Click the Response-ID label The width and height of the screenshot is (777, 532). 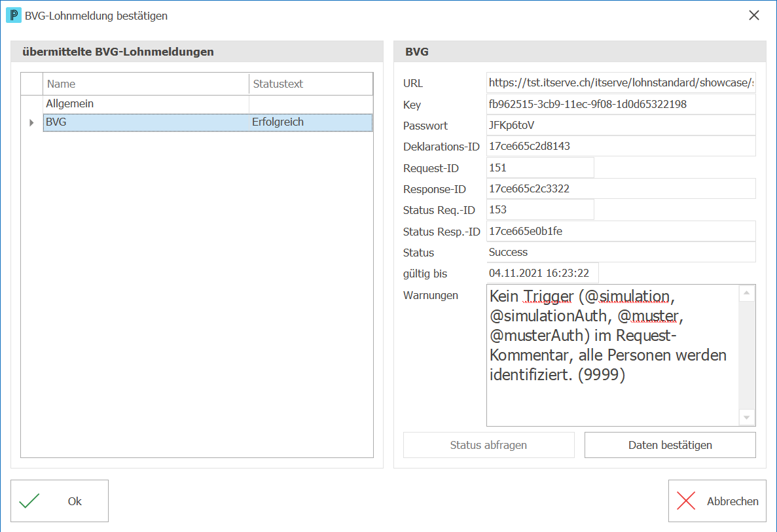(435, 189)
